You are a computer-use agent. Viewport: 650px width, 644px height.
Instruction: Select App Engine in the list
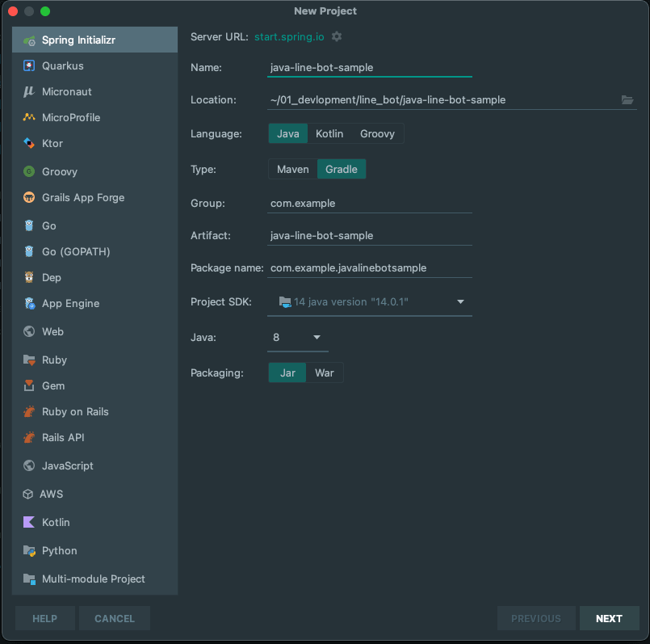[95, 303]
